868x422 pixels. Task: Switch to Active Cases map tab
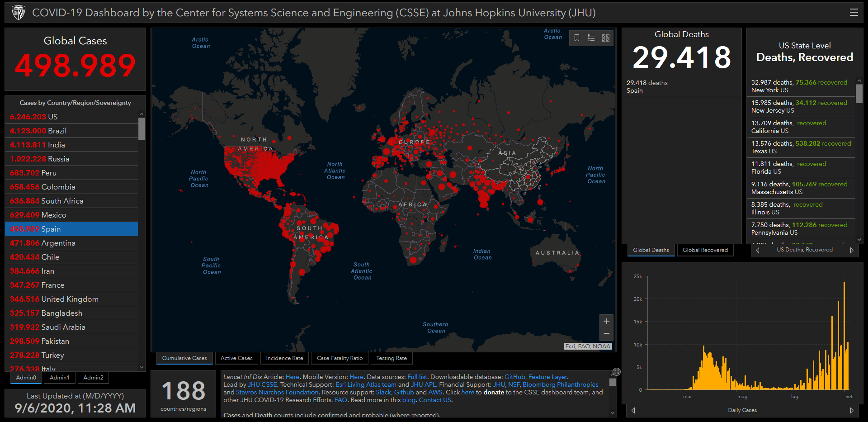(x=236, y=358)
